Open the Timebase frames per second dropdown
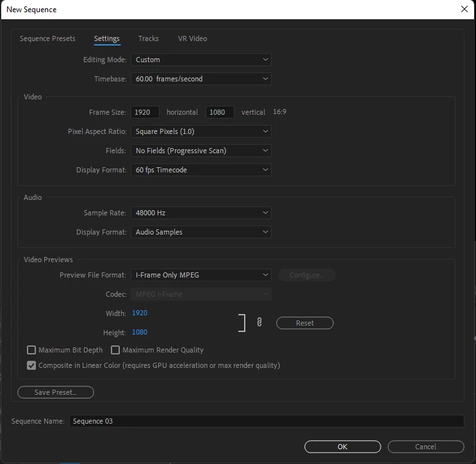Viewport: 476px width, 464px height. point(201,79)
